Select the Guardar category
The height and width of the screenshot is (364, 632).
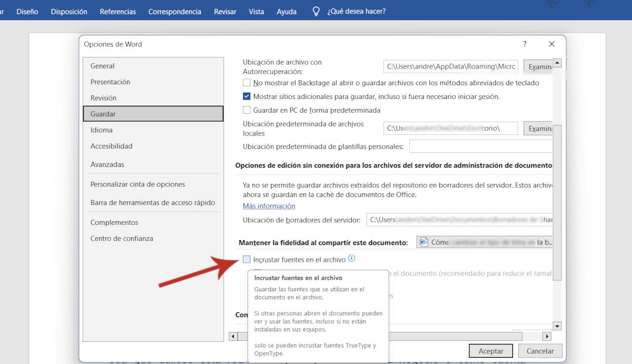coord(153,114)
